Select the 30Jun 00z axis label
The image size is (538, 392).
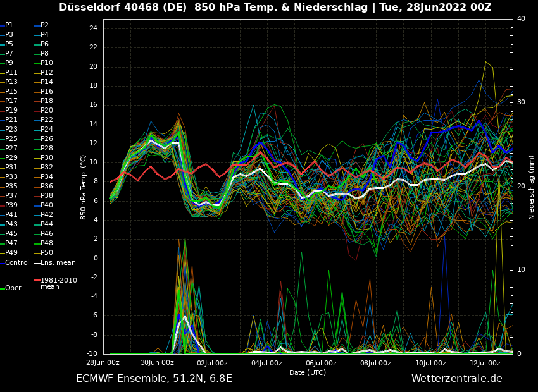tap(157, 363)
